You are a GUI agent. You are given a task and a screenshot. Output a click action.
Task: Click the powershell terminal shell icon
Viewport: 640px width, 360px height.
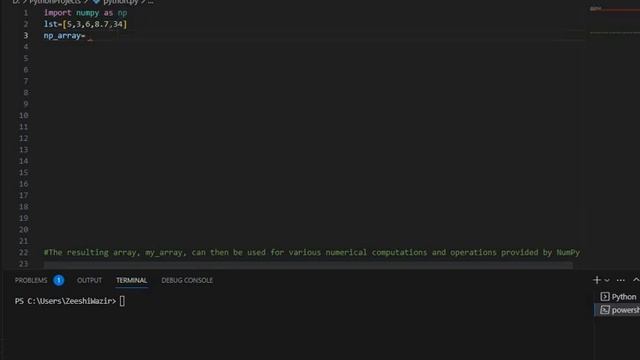(605, 310)
